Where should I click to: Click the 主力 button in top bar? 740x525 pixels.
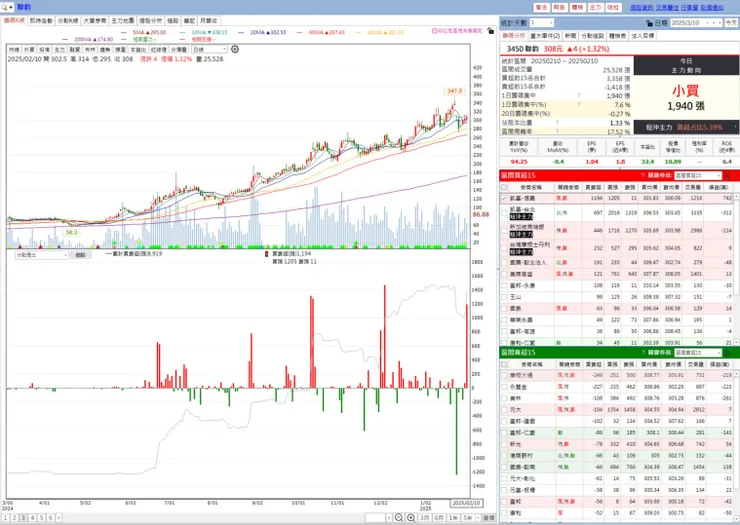pos(596,8)
